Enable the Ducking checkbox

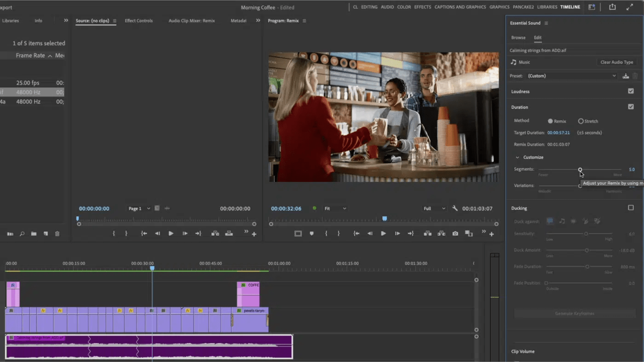tap(631, 208)
